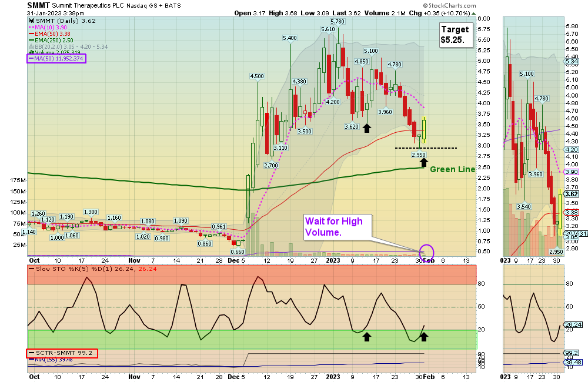Select the Slow STO red line legend icon

click(31, 269)
